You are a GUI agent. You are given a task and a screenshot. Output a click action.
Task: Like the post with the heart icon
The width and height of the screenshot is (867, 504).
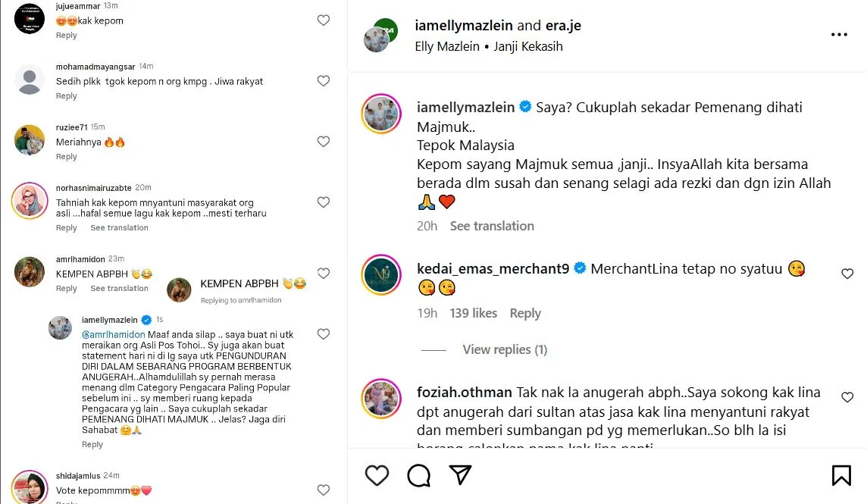click(x=377, y=475)
